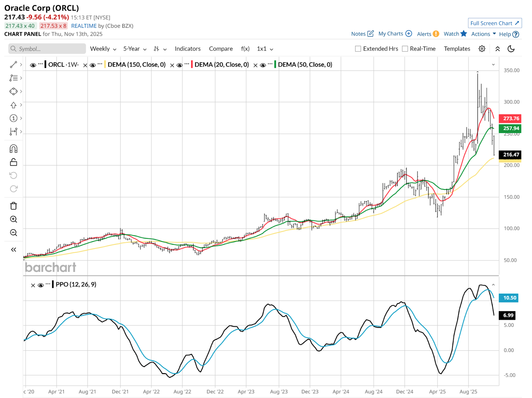Viewport: 532px width, 398px height.
Task: Zoom out with the magnifier minus icon
Action: [13, 233]
